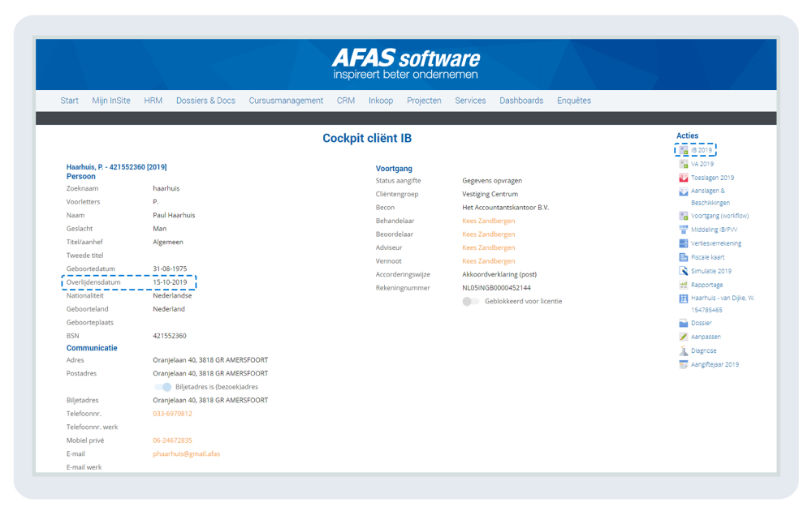Click Behandelaar link Kees Zandbergen

488,221
